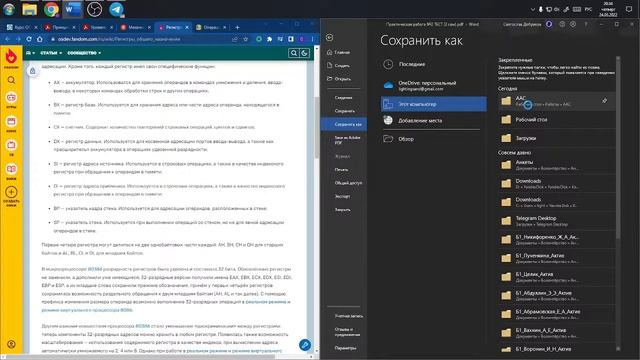Open the Рабочий стол folder
Image resolution: width=640 pixels, height=360 pixels.
pos(556,120)
